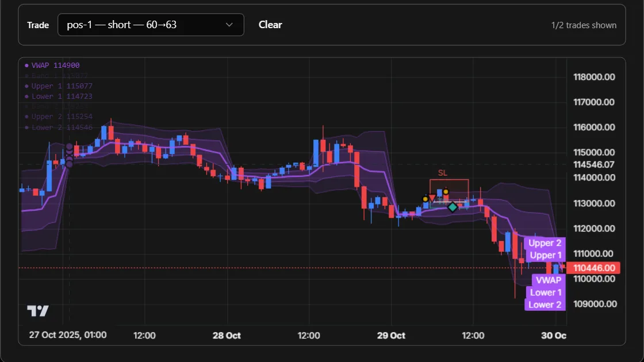Click the 'Trade' field label
The width and height of the screenshot is (644, 362).
[x=38, y=25]
